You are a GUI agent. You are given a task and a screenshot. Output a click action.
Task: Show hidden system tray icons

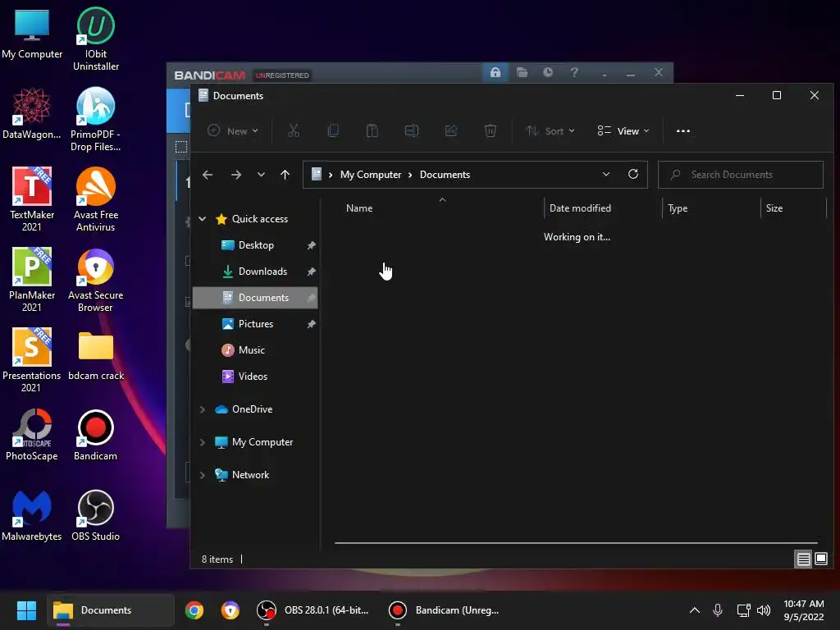(x=694, y=610)
